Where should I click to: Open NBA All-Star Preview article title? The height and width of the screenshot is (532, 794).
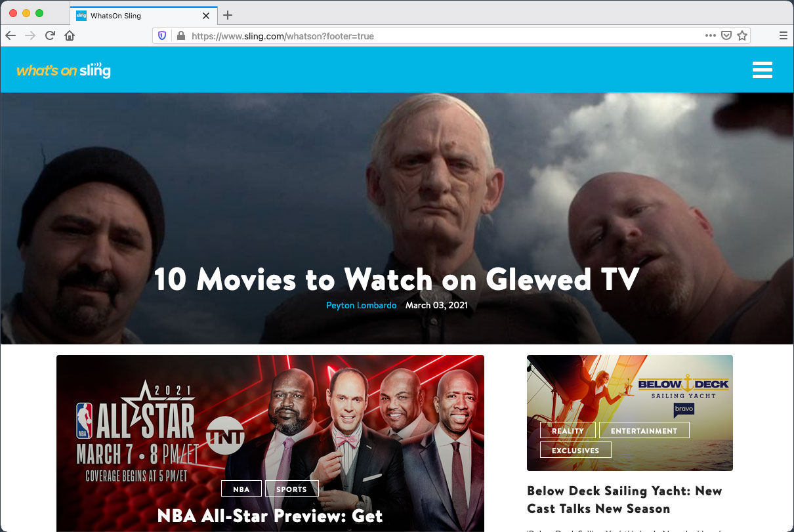[270, 516]
